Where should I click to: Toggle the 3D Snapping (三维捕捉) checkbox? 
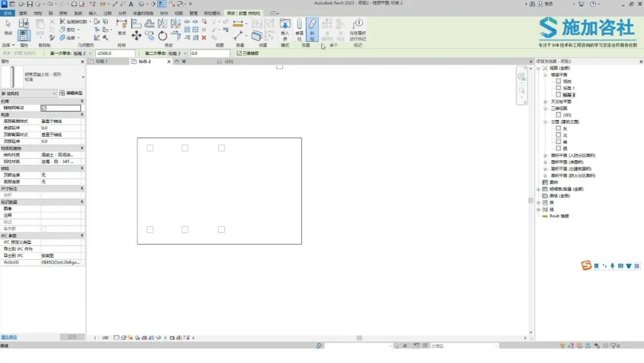click(x=239, y=54)
